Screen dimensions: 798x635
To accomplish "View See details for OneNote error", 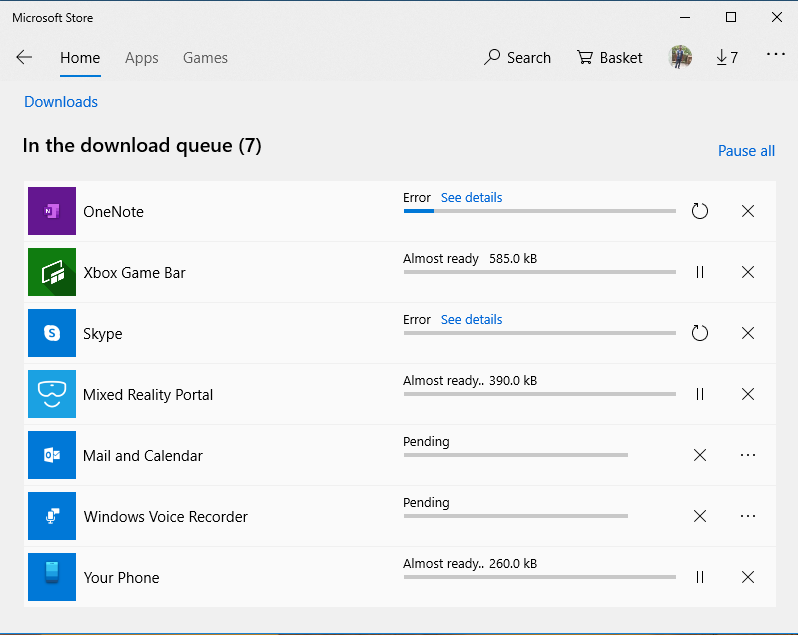I will click(x=471, y=197).
